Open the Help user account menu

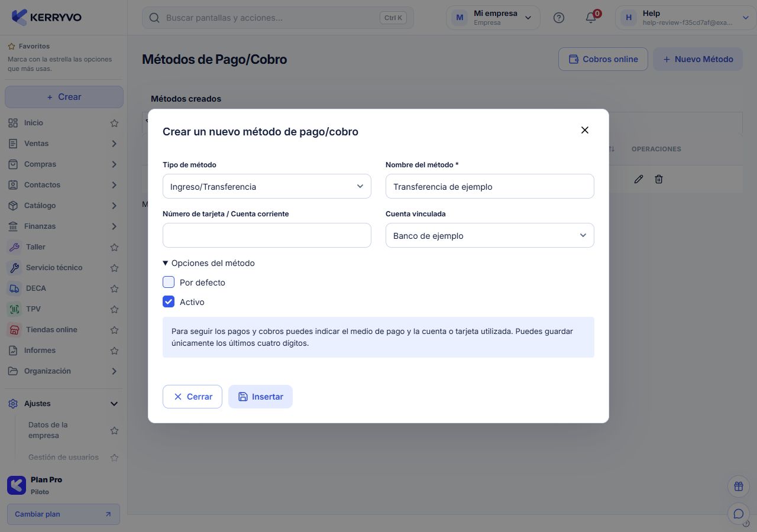point(685,18)
